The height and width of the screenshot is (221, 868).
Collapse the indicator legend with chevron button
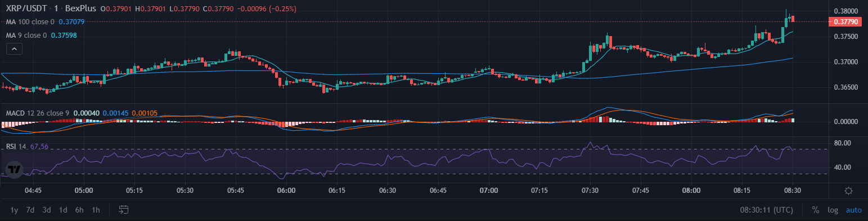coord(15,49)
